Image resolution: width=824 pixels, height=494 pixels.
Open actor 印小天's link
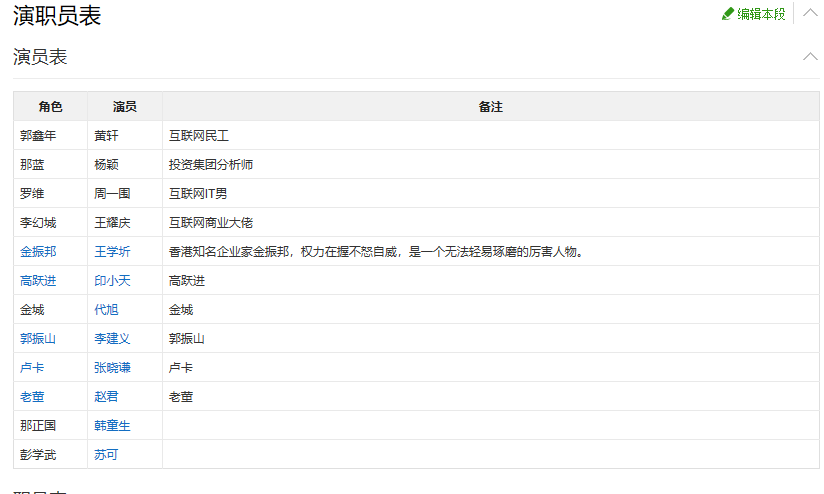coord(112,281)
